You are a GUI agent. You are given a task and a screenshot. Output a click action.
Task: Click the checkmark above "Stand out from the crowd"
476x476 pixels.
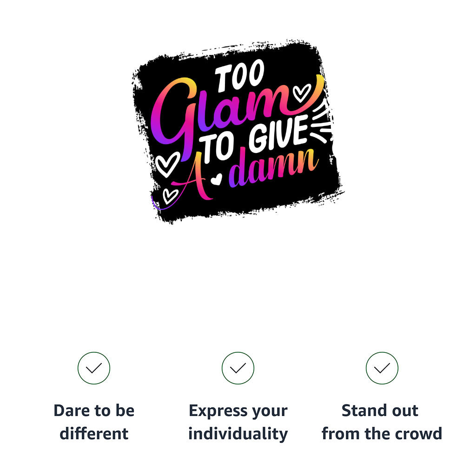382,368
